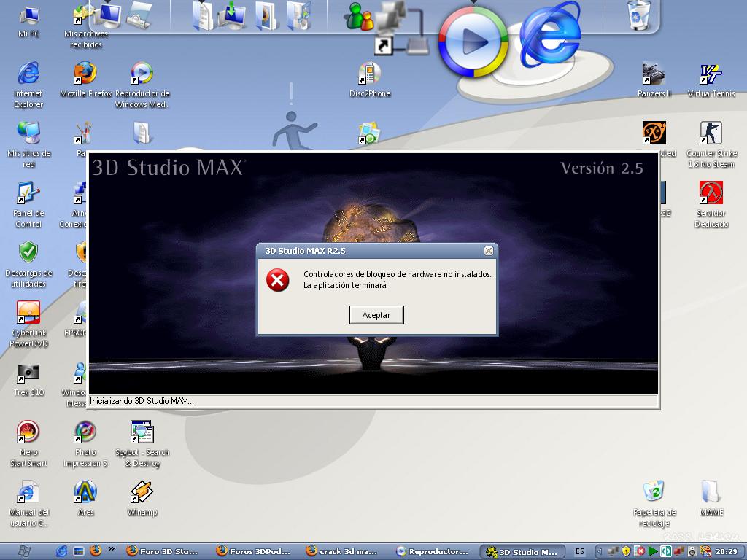
Task: Click Aceptar in the error dialog
Action: (376, 315)
